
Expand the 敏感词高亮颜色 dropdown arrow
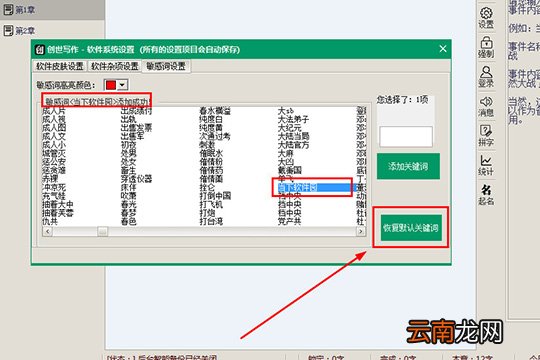pyautogui.click(x=122, y=85)
